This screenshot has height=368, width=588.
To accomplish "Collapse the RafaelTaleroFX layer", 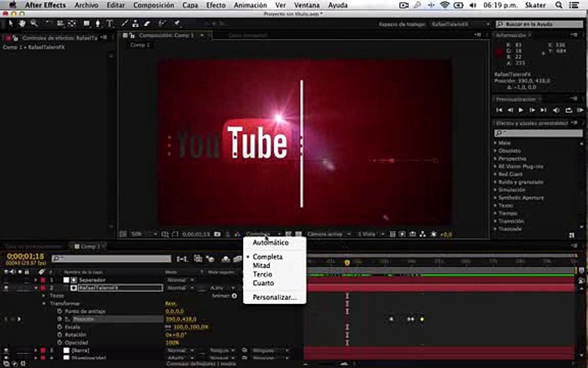I will [x=36, y=288].
